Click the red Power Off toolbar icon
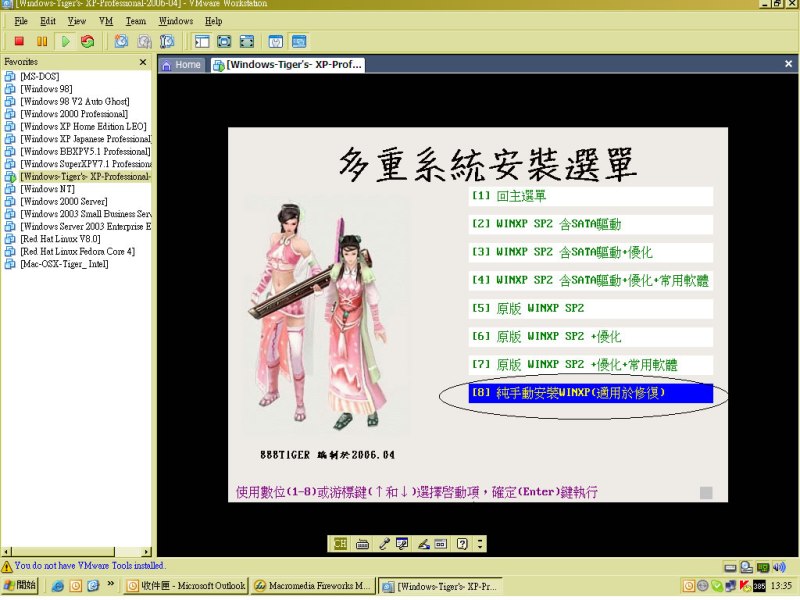This screenshot has height=600, width=800. [19, 41]
